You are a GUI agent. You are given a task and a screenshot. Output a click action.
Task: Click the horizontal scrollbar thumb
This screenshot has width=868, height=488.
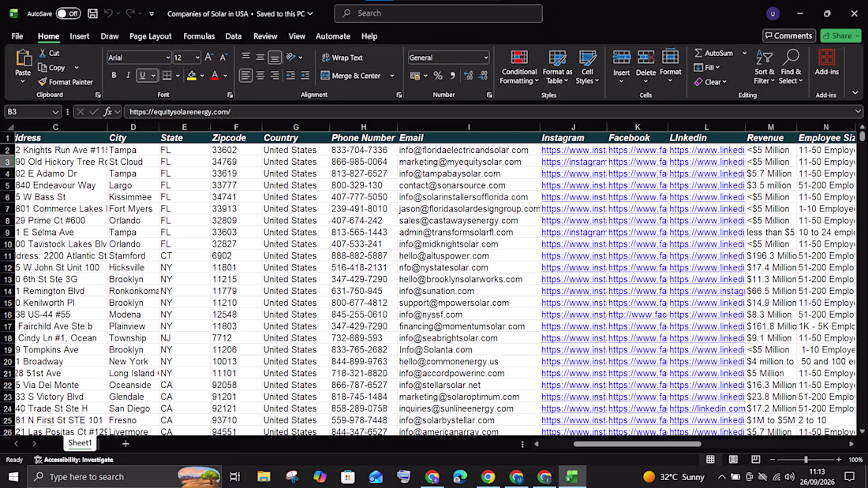pos(637,444)
